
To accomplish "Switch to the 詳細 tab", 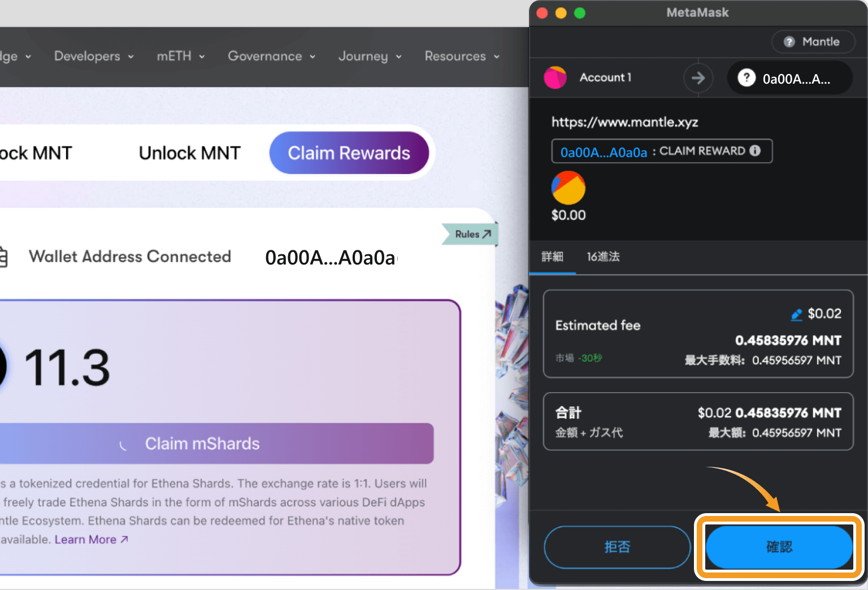I will pos(552,257).
